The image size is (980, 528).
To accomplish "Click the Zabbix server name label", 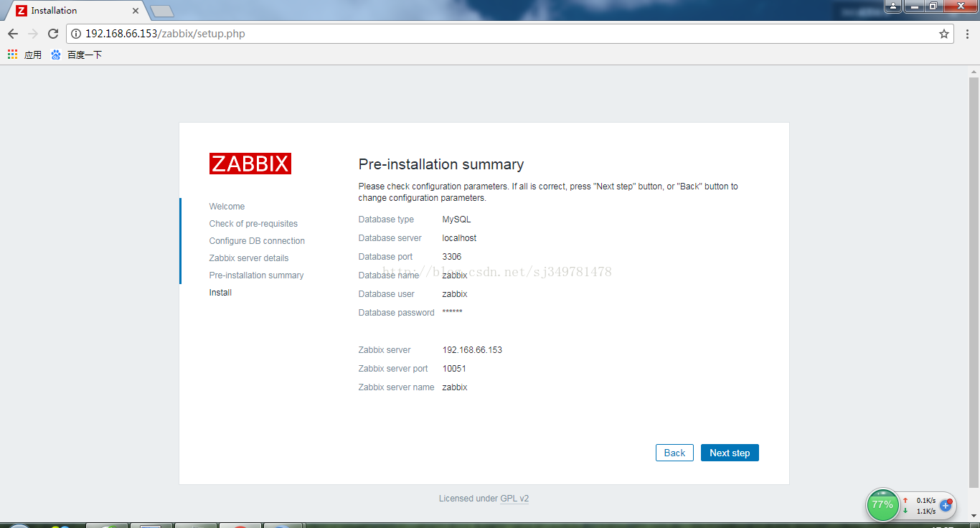I will point(396,387).
